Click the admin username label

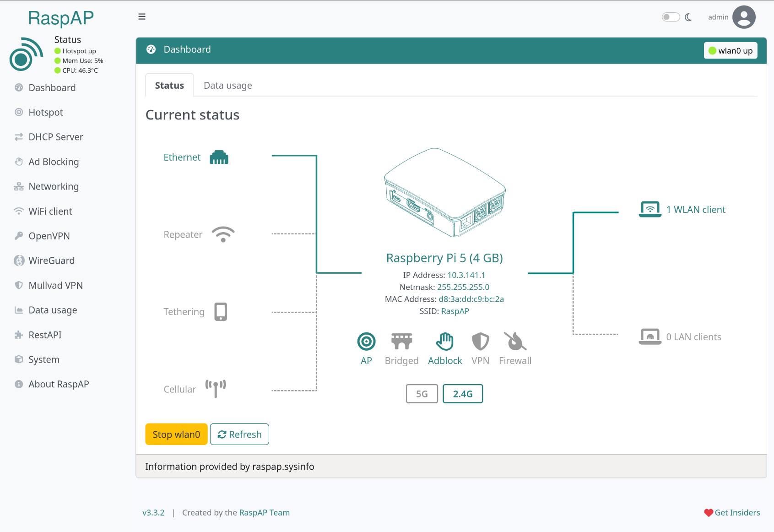[718, 17]
